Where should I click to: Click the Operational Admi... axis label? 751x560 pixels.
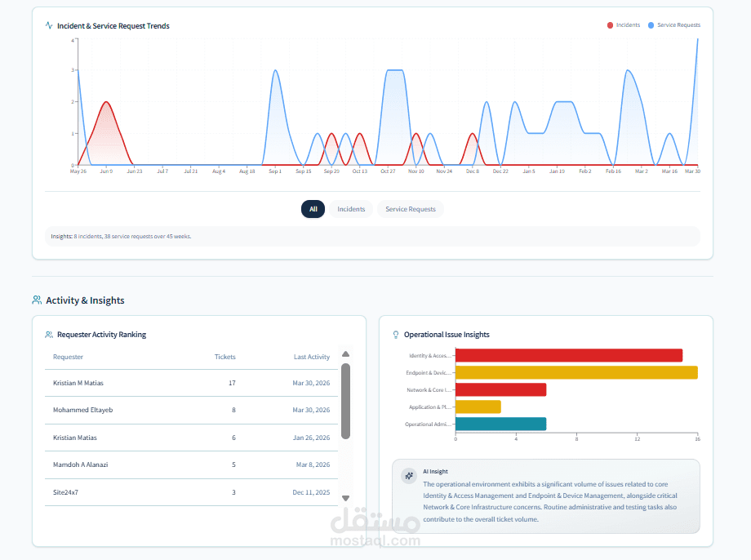click(428, 424)
